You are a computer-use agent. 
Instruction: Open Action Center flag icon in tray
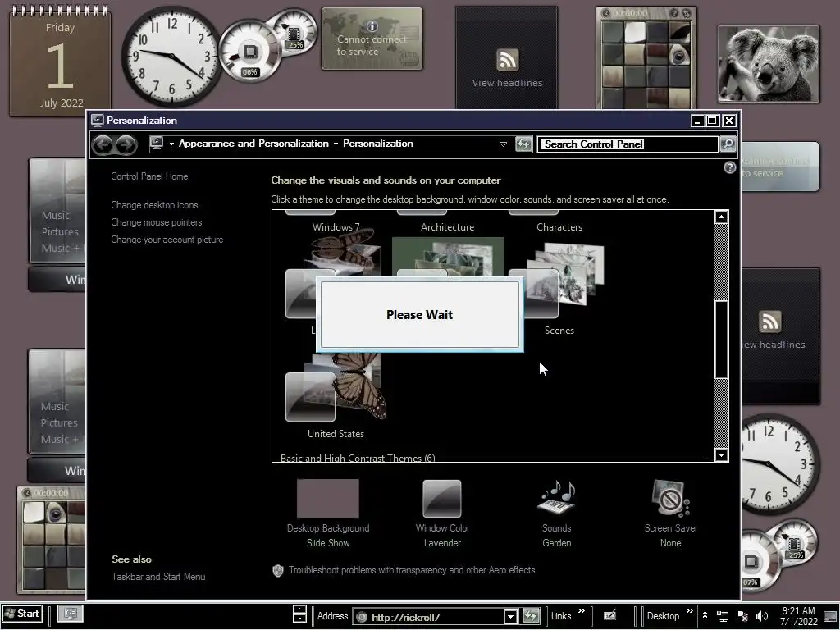pyautogui.click(x=742, y=617)
